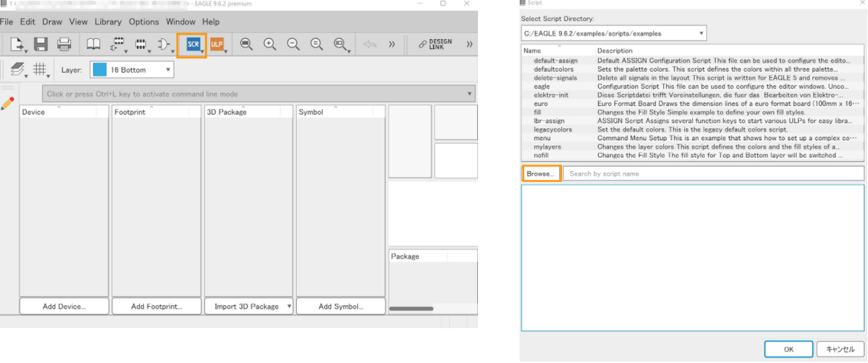Click the Symbol gate editor icon
The height and width of the screenshot is (363, 868).
[x=164, y=44]
